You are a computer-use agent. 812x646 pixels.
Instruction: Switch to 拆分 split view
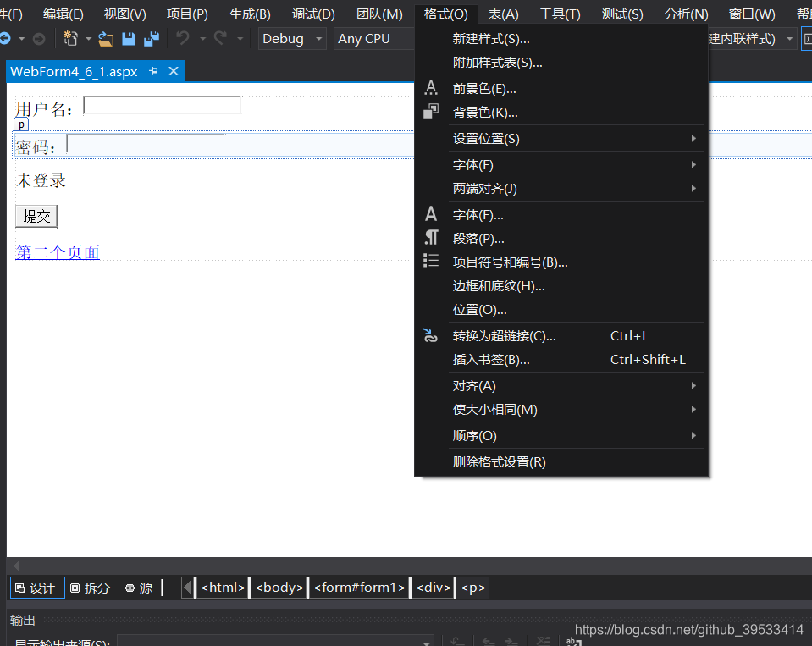coord(91,588)
